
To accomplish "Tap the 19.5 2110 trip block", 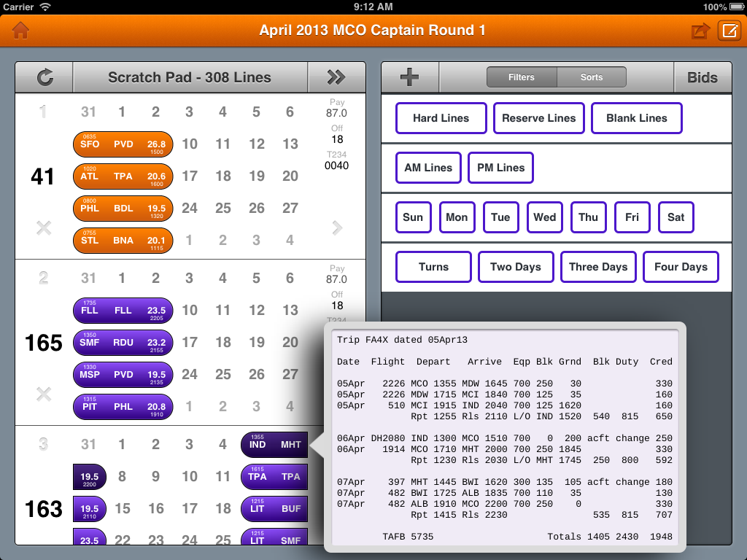I will point(90,508).
